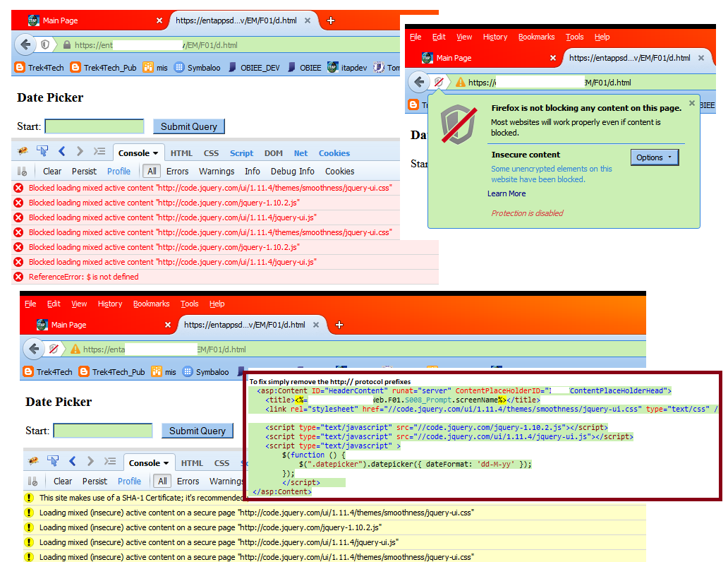Open Firebug command line icon in bottom window

pyautogui.click(x=110, y=461)
